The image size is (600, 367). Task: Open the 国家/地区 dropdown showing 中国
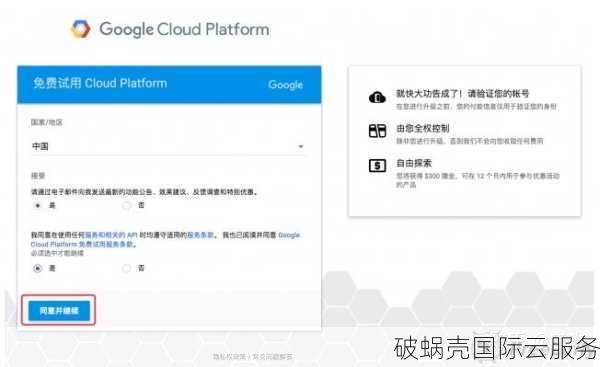coord(168,146)
